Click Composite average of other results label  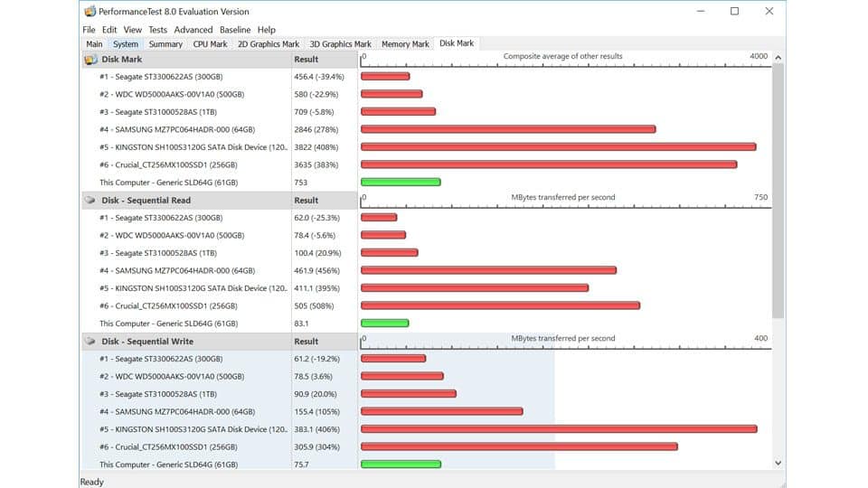coord(562,56)
